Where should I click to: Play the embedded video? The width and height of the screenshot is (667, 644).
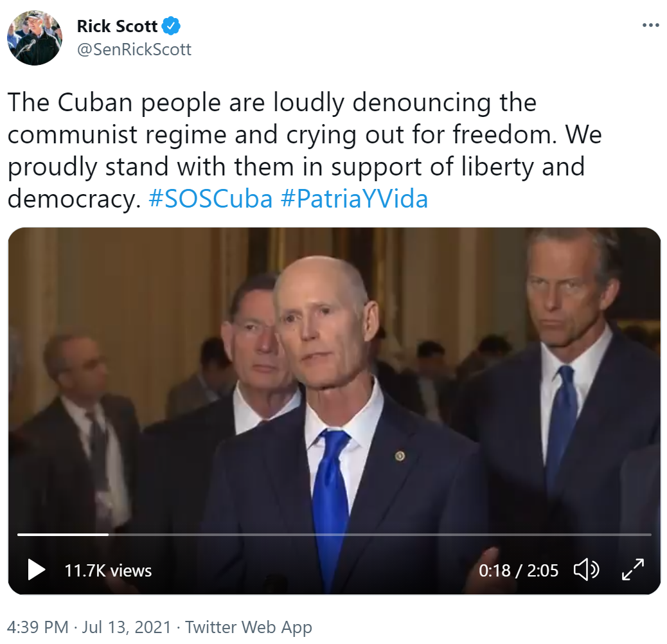[x=37, y=569]
